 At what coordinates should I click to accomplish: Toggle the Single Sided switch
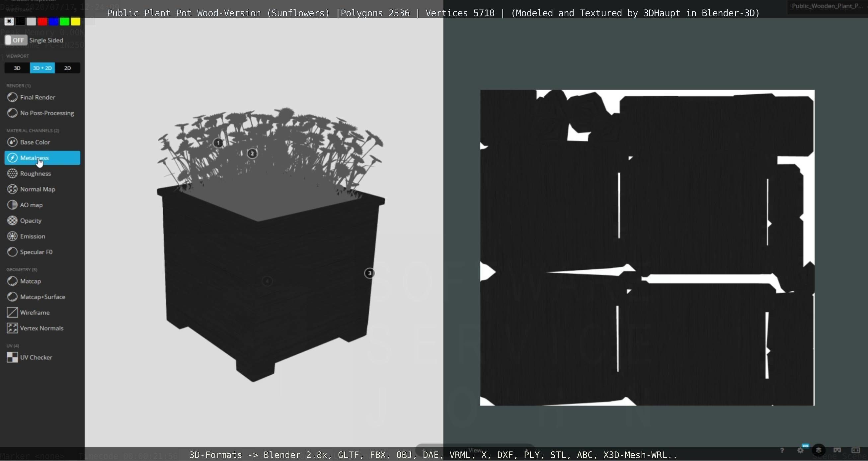[x=16, y=40]
